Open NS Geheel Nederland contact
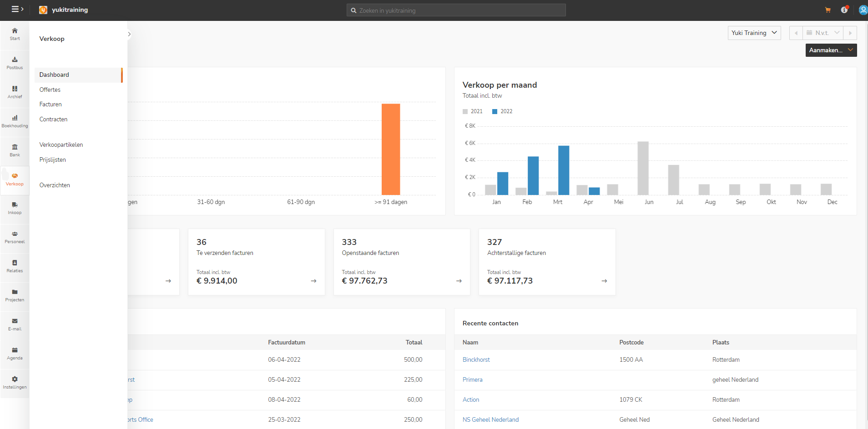Image resolution: width=868 pixels, height=429 pixels. click(x=490, y=420)
